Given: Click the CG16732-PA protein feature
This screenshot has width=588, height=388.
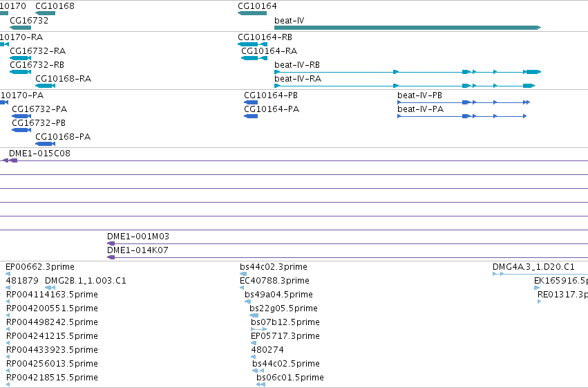Looking at the screenshot, I should pos(21,116).
